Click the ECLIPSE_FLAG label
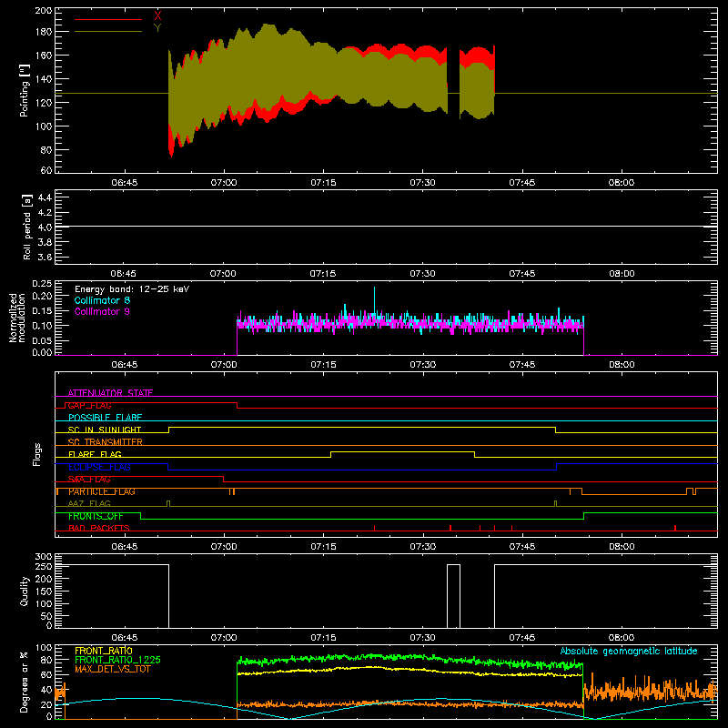728x728 pixels. click(x=99, y=467)
